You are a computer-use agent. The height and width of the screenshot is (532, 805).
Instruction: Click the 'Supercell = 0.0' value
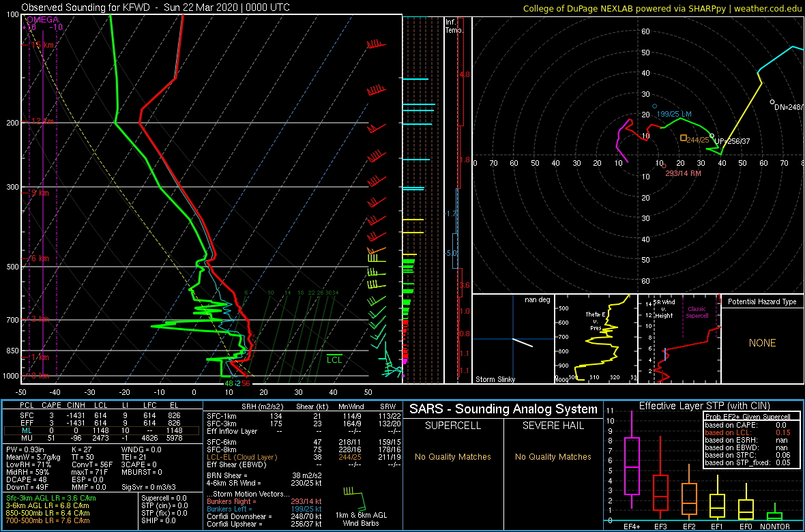tap(164, 498)
